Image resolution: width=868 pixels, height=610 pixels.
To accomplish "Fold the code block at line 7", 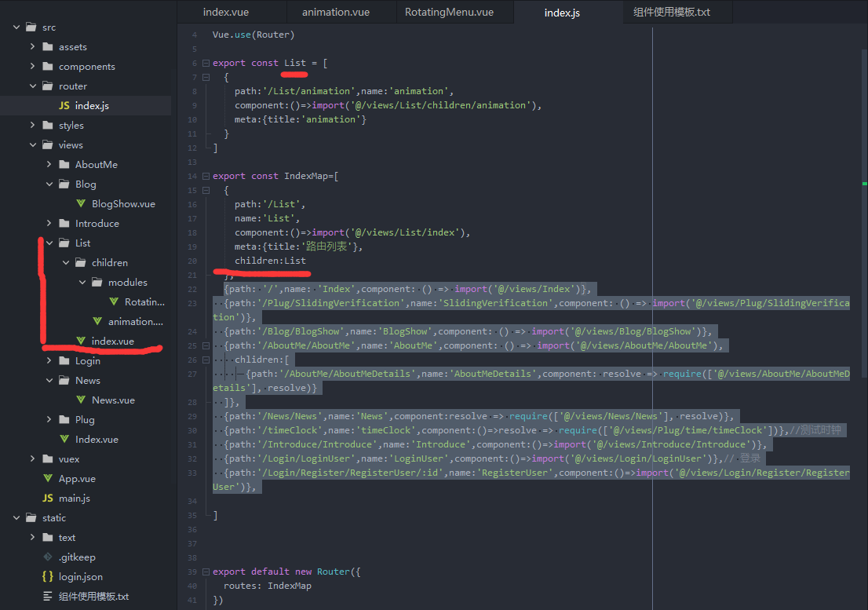I will [x=206, y=78].
